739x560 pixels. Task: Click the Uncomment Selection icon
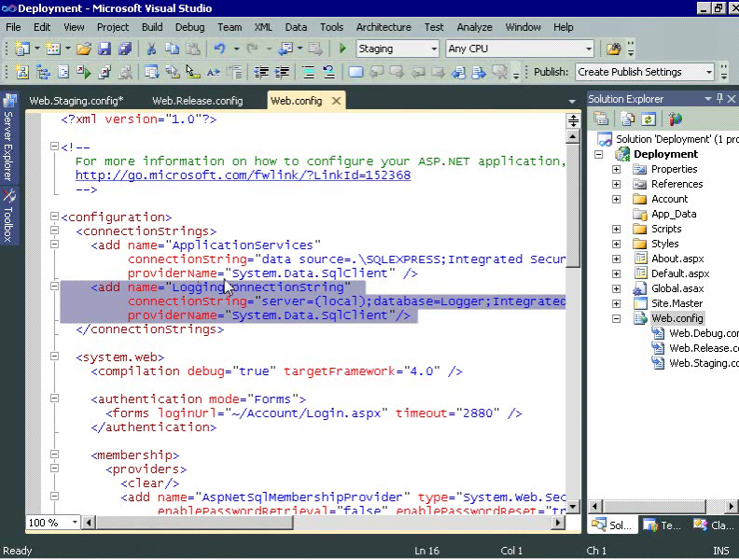(x=329, y=72)
